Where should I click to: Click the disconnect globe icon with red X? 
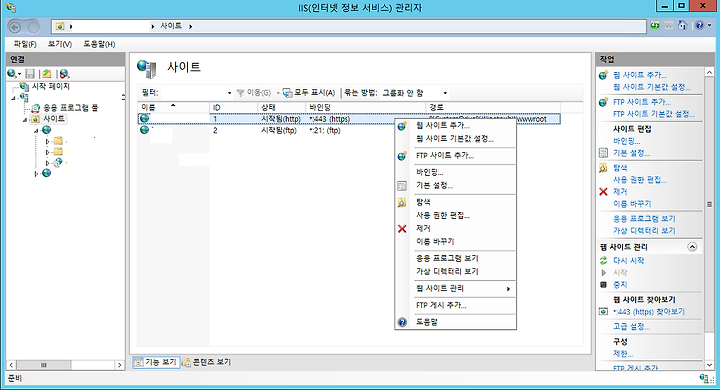point(64,73)
